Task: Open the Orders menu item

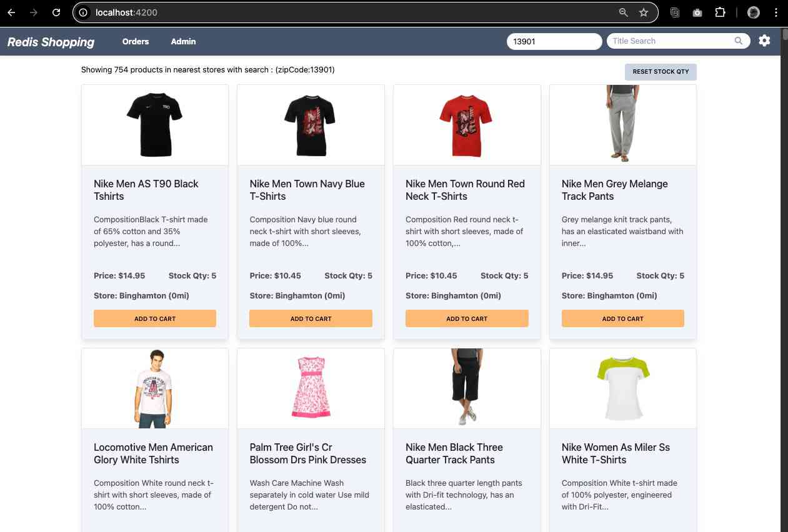Action: click(136, 41)
